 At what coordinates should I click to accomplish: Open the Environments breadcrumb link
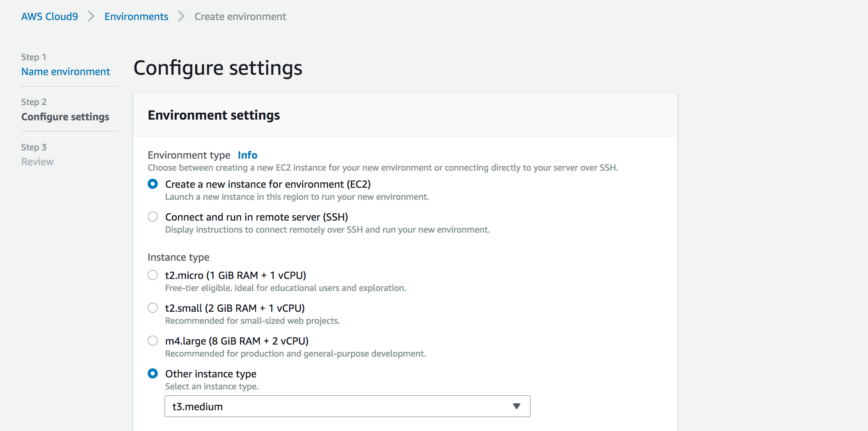136,16
